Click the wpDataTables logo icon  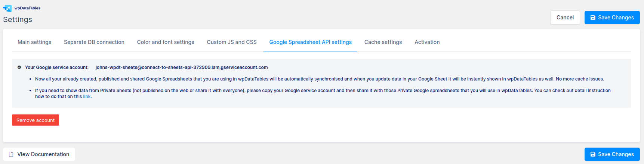pyautogui.click(x=7, y=8)
